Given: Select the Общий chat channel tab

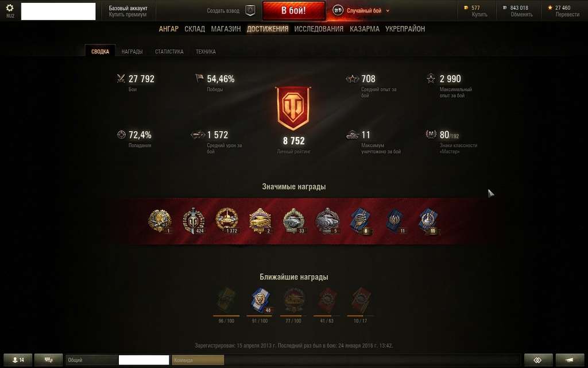Looking at the screenshot, I should [x=91, y=360].
